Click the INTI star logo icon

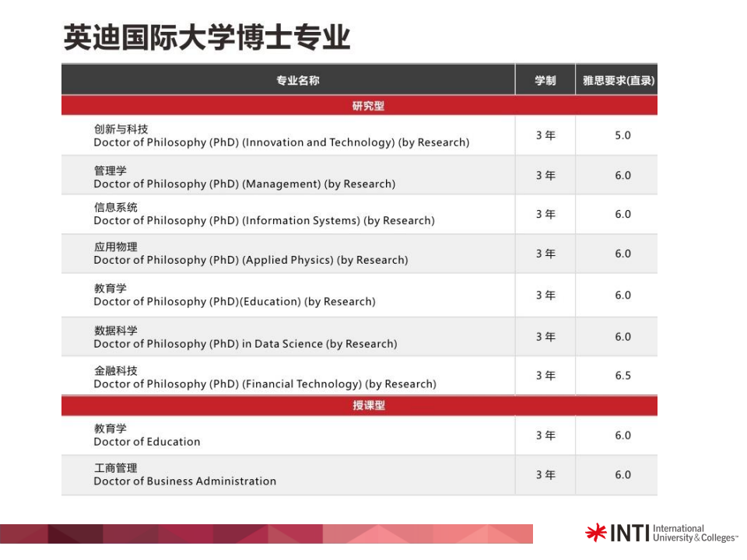[x=596, y=532]
